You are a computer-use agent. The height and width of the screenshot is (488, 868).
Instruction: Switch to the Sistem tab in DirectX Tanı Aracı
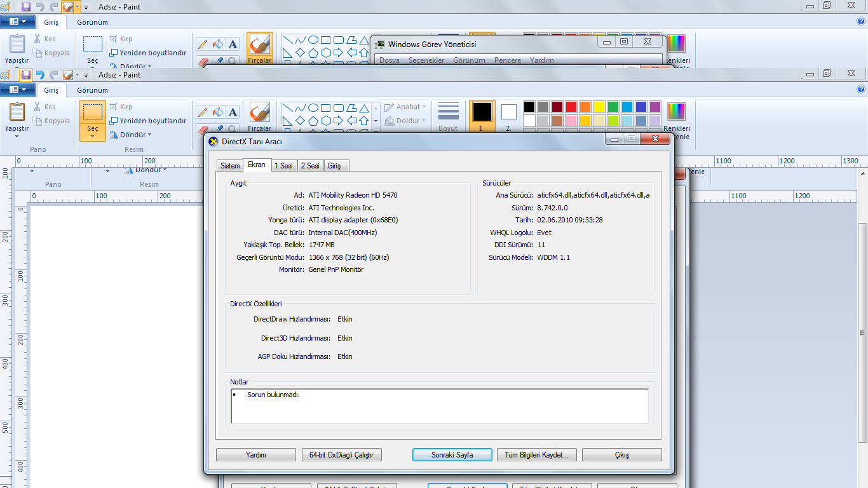[x=230, y=166]
